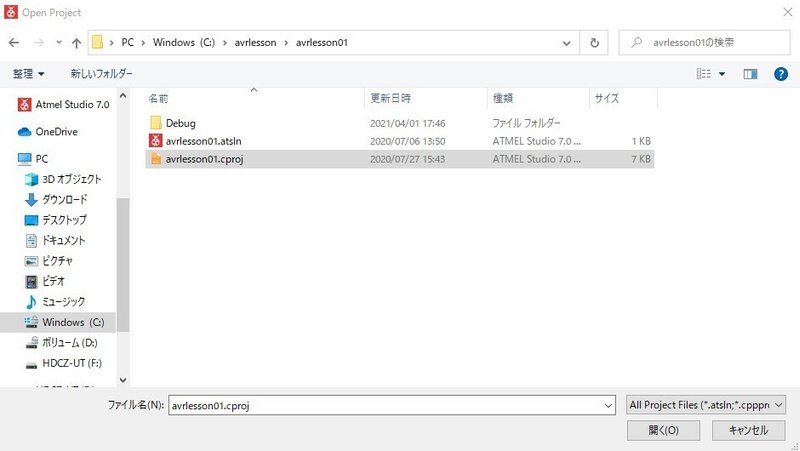Go up one folder level
This screenshot has height=451, width=800.
coord(77,43)
